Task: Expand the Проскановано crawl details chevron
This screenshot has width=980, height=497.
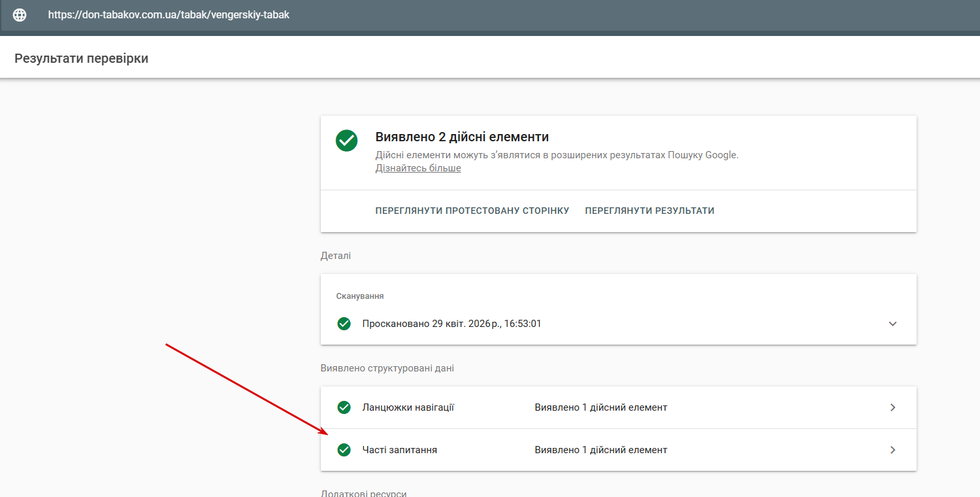Action: (892, 324)
